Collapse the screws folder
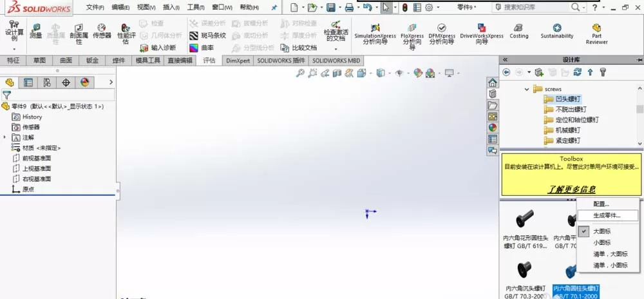 pos(527,89)
